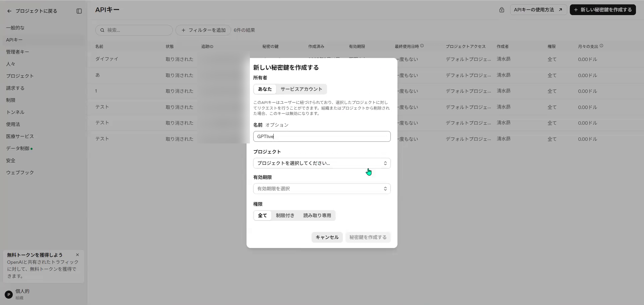Open the 個人的 organization avatar
Viewport: 644px width, 305px height.
pyautogui.click(x=9, y=295)
